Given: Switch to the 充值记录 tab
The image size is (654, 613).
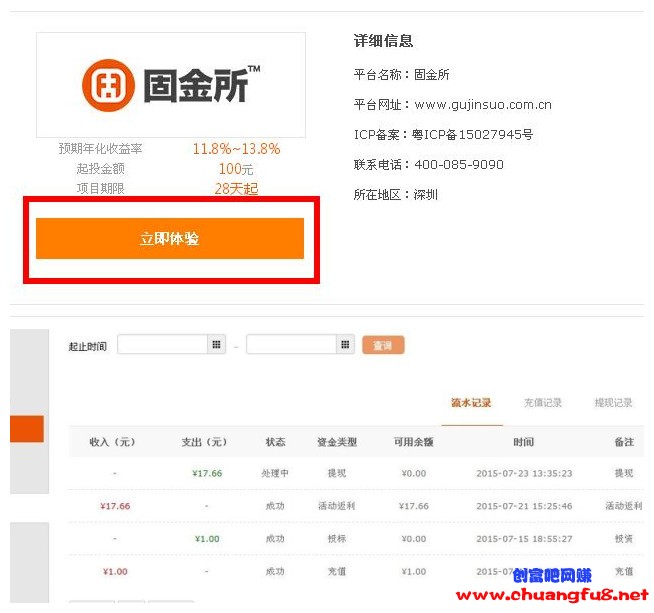Looking at the screenshot, I should [x=543, y=403].
